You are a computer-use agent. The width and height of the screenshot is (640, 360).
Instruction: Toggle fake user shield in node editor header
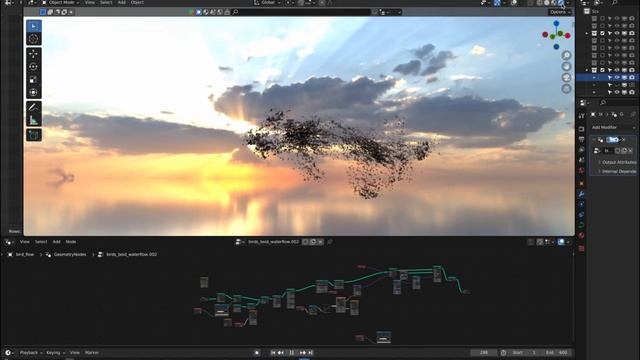[305, 242]
